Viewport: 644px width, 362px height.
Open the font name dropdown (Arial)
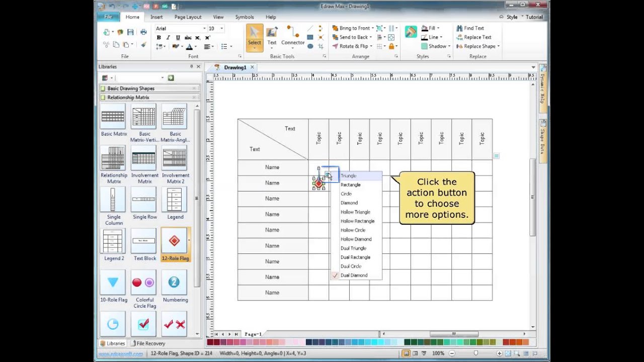[x=204, y=29]
